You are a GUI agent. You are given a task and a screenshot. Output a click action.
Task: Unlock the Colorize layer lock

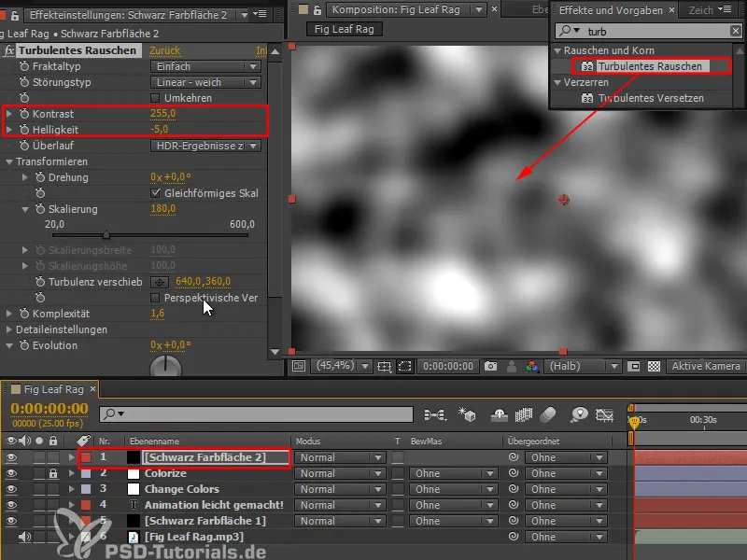53,473
